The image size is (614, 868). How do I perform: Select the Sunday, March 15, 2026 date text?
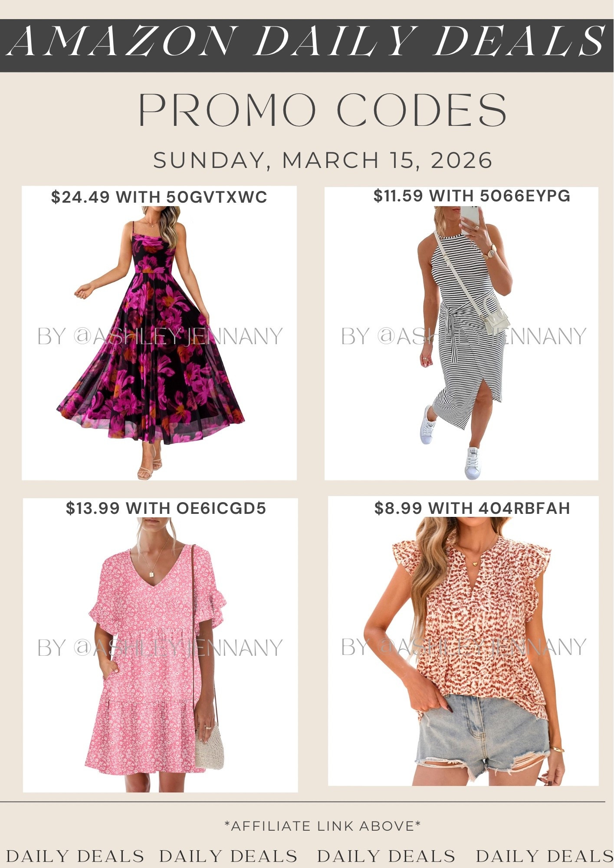click(x=323, y=160)
